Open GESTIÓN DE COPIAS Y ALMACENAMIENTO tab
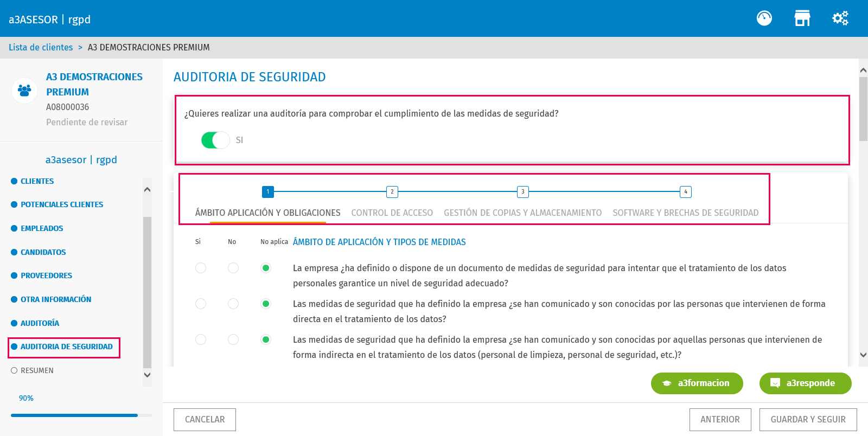The width and height of the screenshot is (868, 436). (523, 213)
